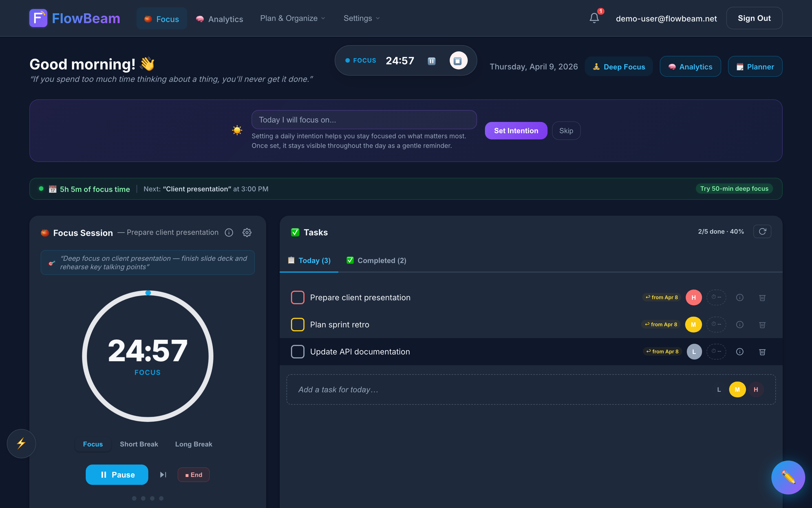View info for Plan sprint retro
Screen dimensions: 812x508
click(x=740, y=325)
